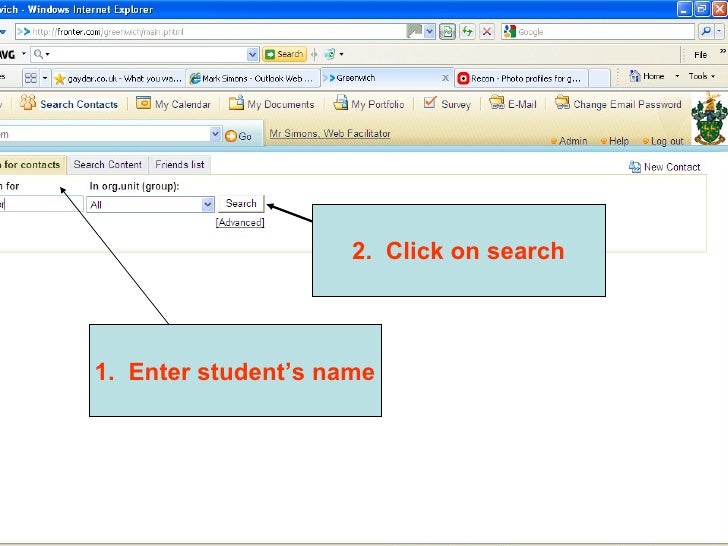
Task: Open E-Mail
Action: click(513, 104)
